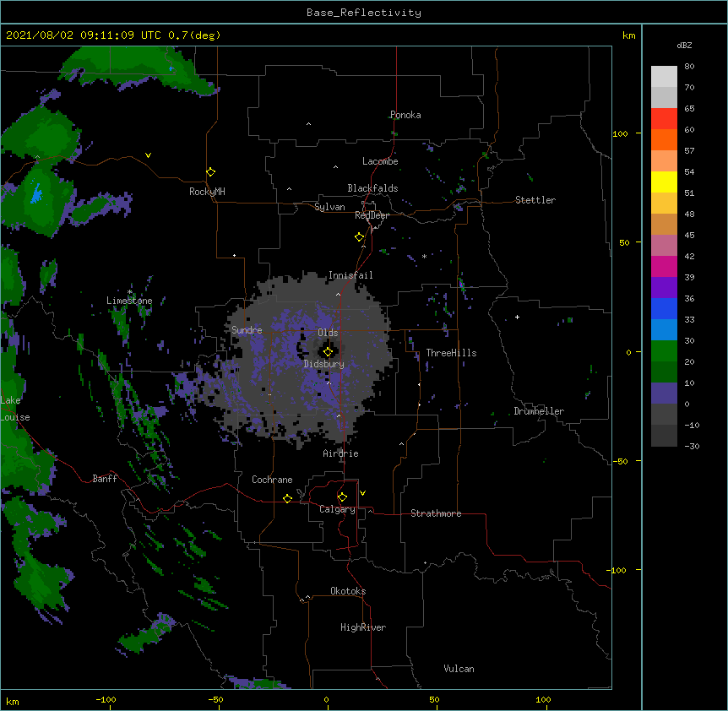Click the yellow V marker east of Calgary
Image resolution: width=728 pixels, height=711 pixels.
(x=362, y=493)
